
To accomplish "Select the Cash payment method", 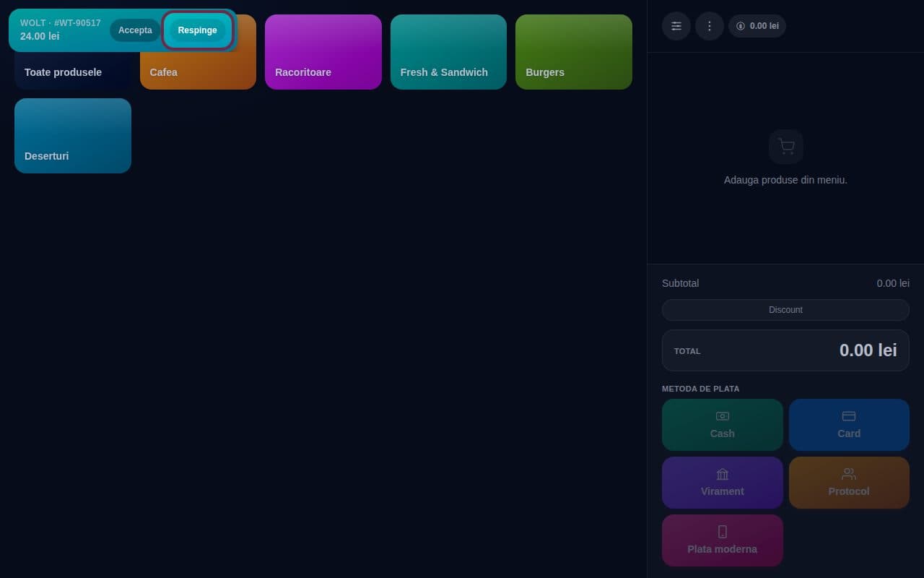I will tap(723, 425).
